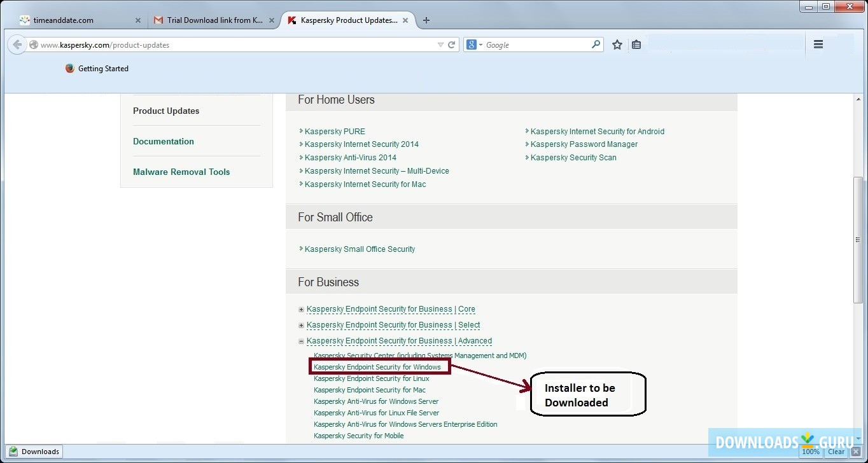Click the 100% zoom button
Viewport: 868px width, 463px height.
(x=811, y=452)
